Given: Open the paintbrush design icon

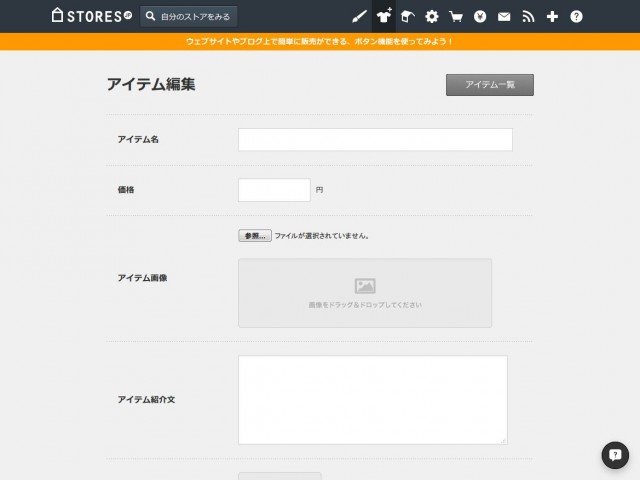Looking at the screenshot, I should click(x=360, y=16).
